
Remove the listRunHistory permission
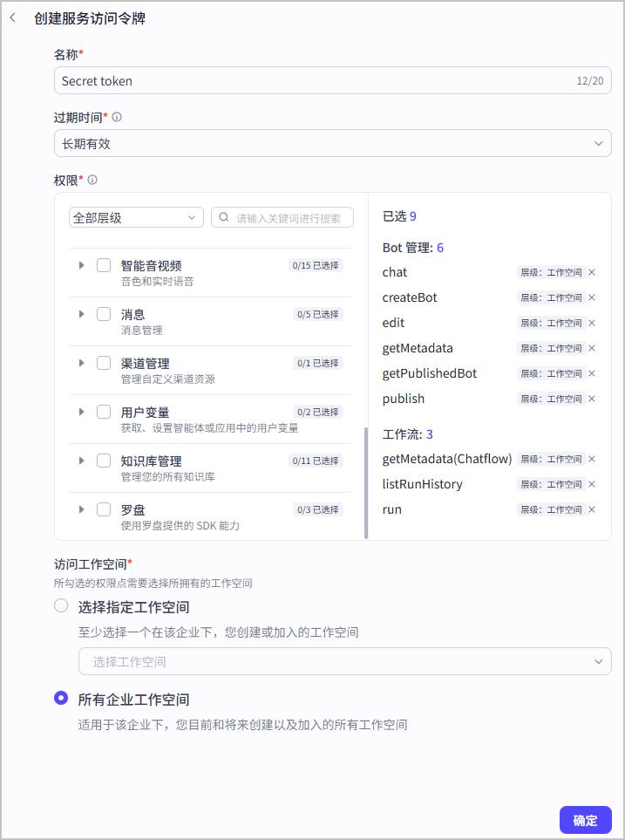(x=592, y=484)
